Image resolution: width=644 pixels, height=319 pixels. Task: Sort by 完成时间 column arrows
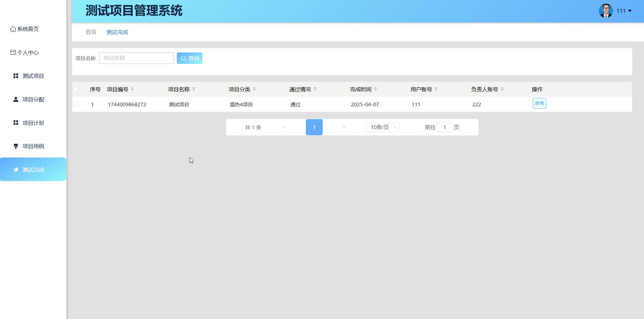(x=376, y=89)
